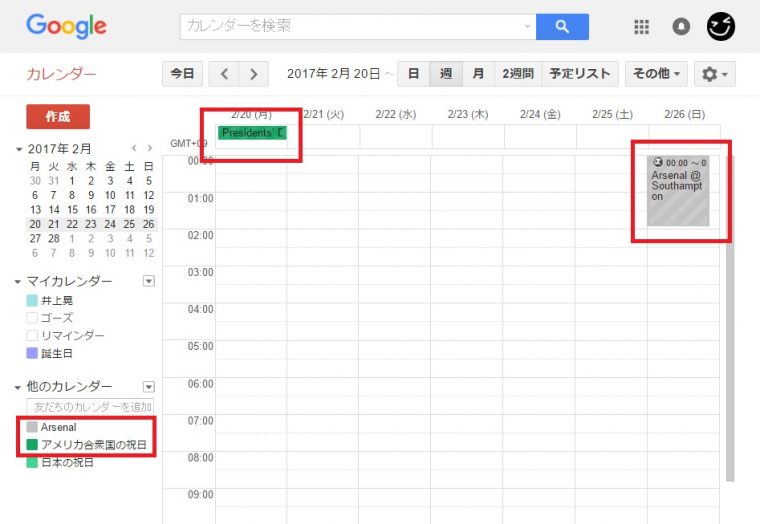Show previous month in mini calendar

click(x=134, y=148)
